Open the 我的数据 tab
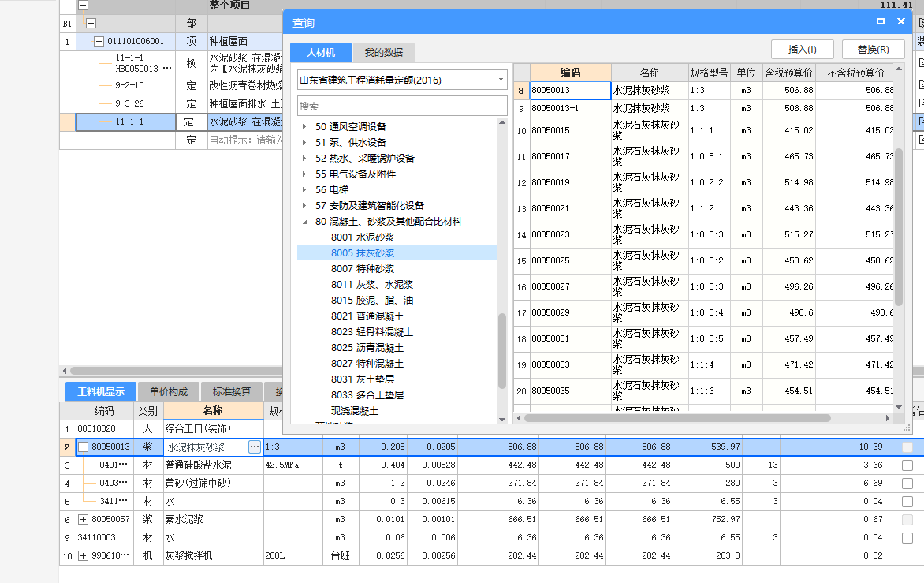This screenshot has height=583, width=924. pos(384,53)
